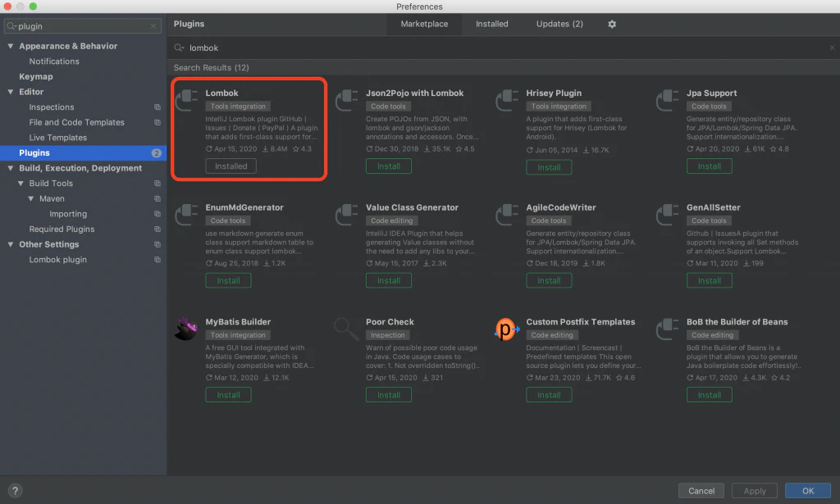Click the Inspection tag under Poor Check

(388, 335)
